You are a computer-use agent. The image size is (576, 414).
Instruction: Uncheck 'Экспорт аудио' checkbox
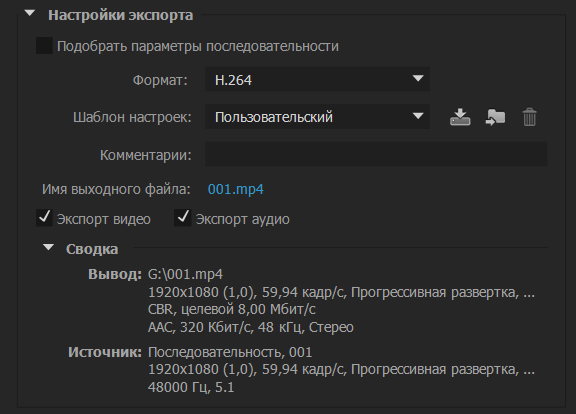pyautogui.click(x=183, y=218)
